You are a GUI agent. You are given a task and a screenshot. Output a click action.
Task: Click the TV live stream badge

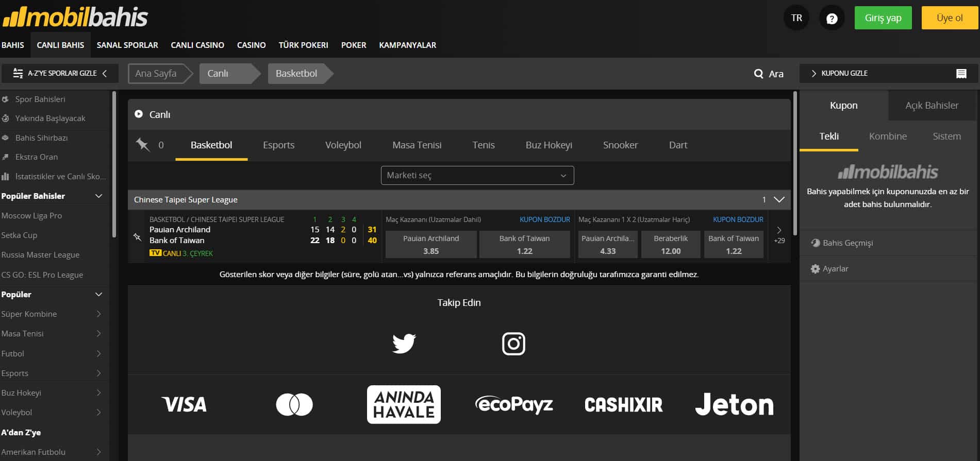click(155, 253)
